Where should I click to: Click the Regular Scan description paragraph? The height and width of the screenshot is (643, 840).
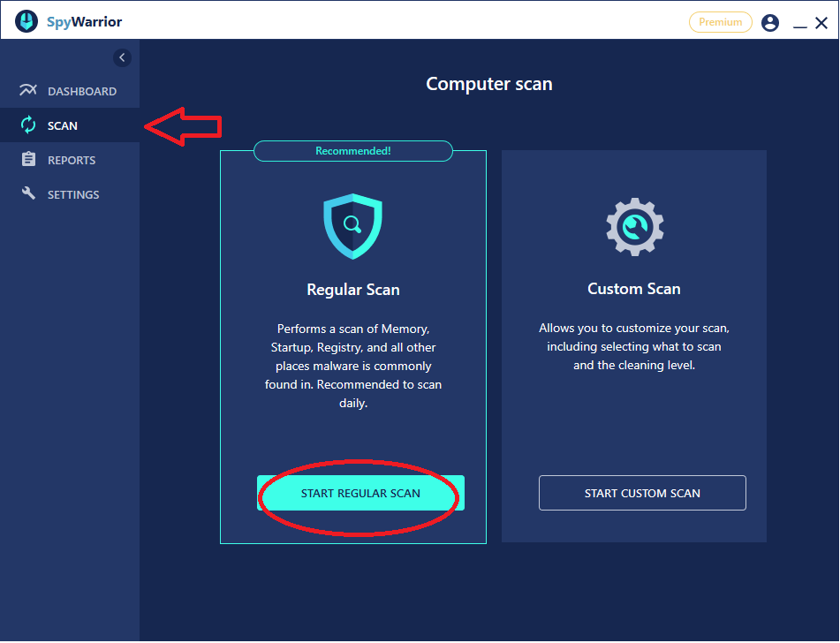coord(353,366)
